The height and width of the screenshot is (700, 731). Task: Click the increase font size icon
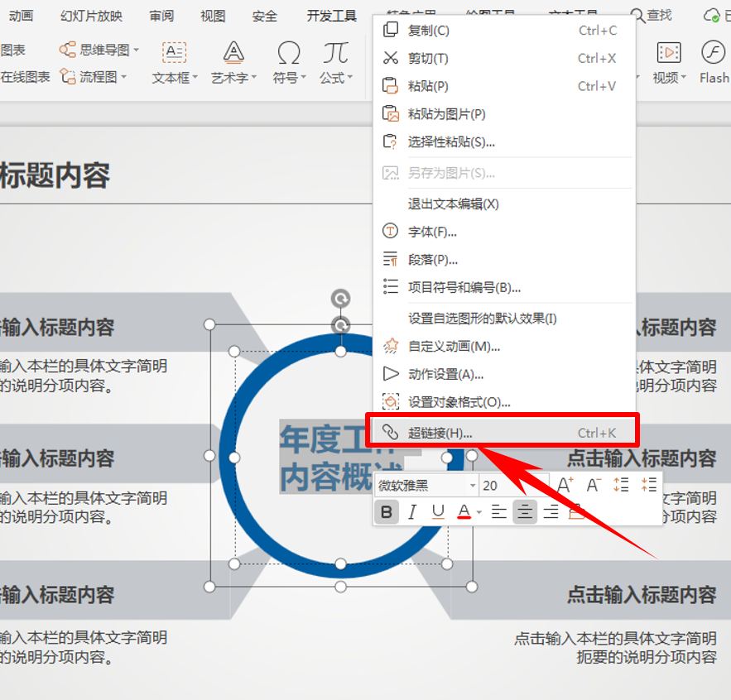coord(565,485)
